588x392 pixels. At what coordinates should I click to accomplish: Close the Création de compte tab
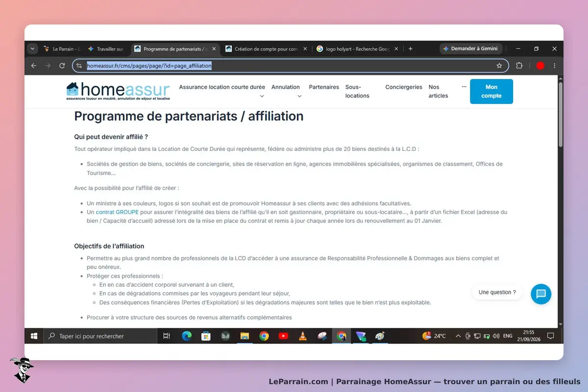click(x=305, y=49)
